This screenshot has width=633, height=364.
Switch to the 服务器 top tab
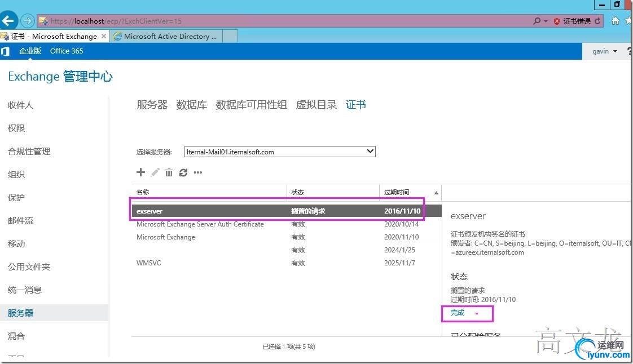(152, 105)
